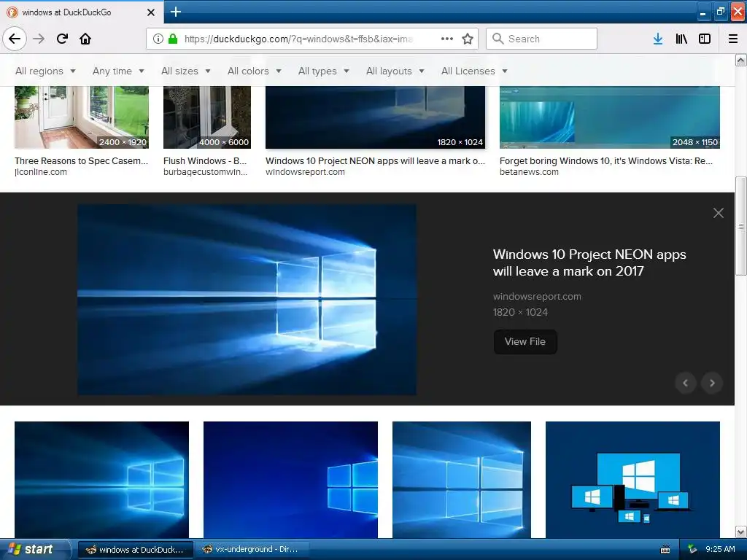Open page actions three-dots menu

tap(447, 39)
